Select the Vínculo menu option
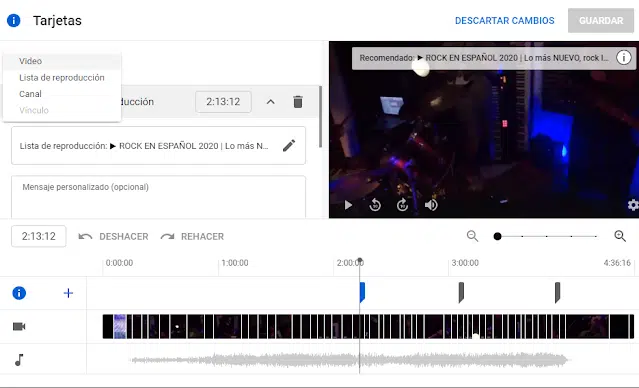The height and width of the screenshot is (388, 639). pyautogui.click(x=62, y=110)
